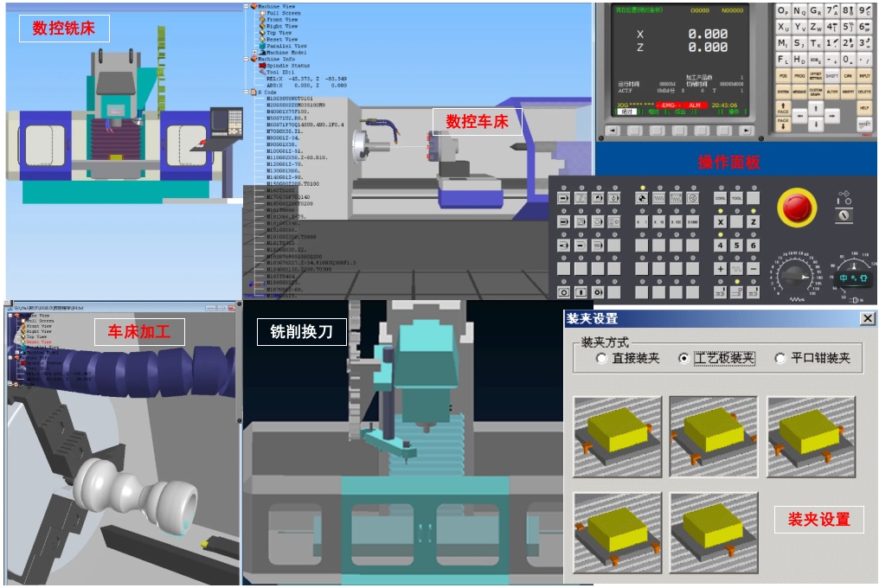Choose the 平口钳装夹 radio option
Screen dimensions: 879x588
coord(780,358)
